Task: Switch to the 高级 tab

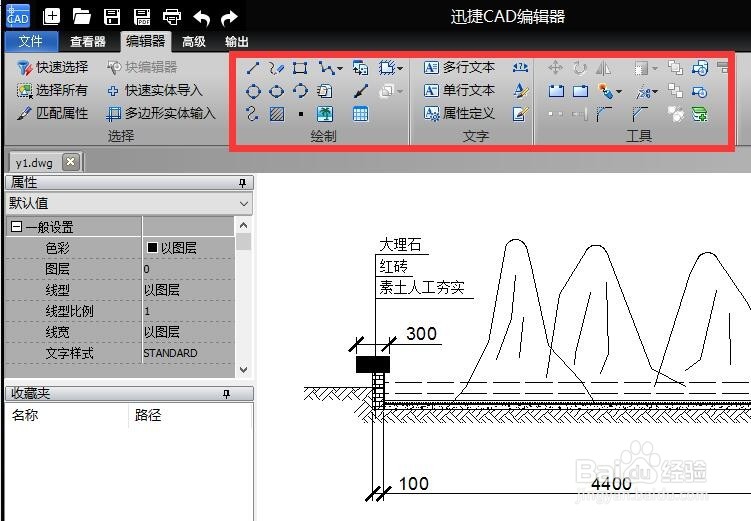Action: tap(193, 42)
